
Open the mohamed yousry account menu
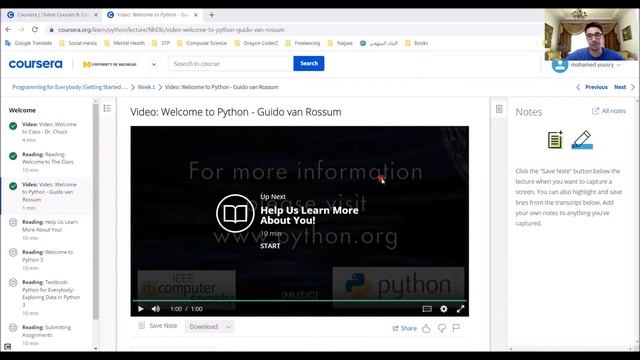click(595, 65)
